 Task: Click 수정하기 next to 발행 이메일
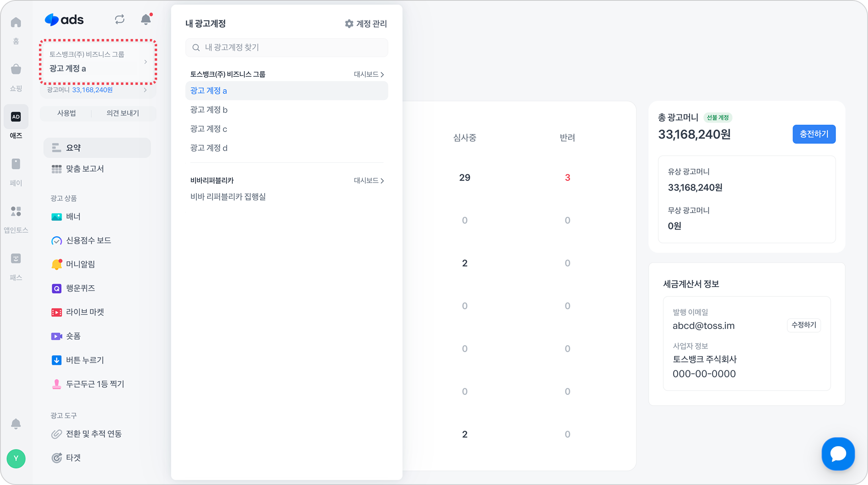[803, 325]
